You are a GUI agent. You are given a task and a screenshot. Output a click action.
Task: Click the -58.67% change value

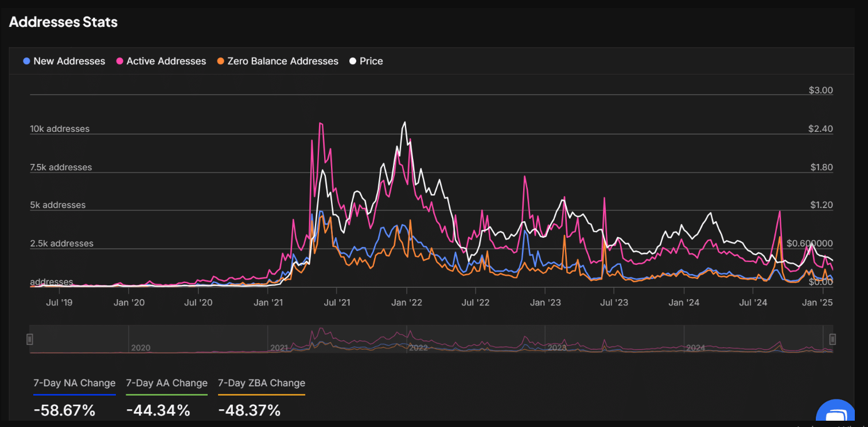click(64, 410)
